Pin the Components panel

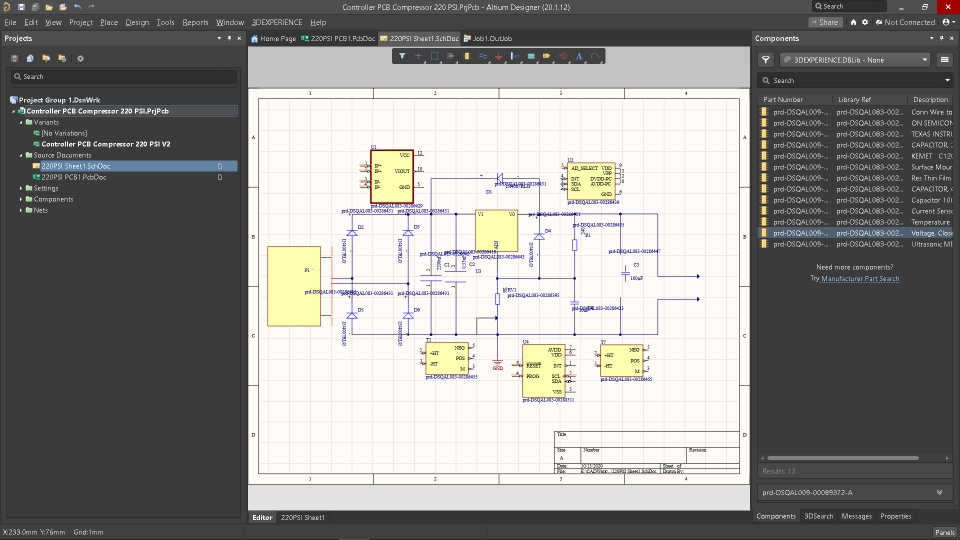click(942, 38)
